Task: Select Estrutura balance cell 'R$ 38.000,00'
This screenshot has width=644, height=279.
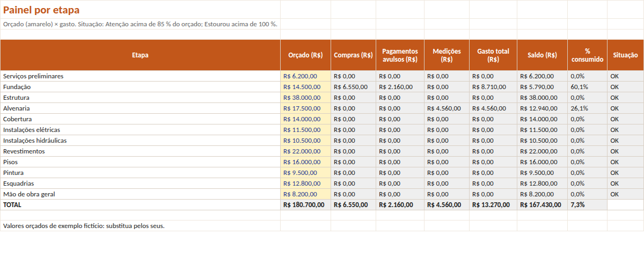Action: click(542, 98)
